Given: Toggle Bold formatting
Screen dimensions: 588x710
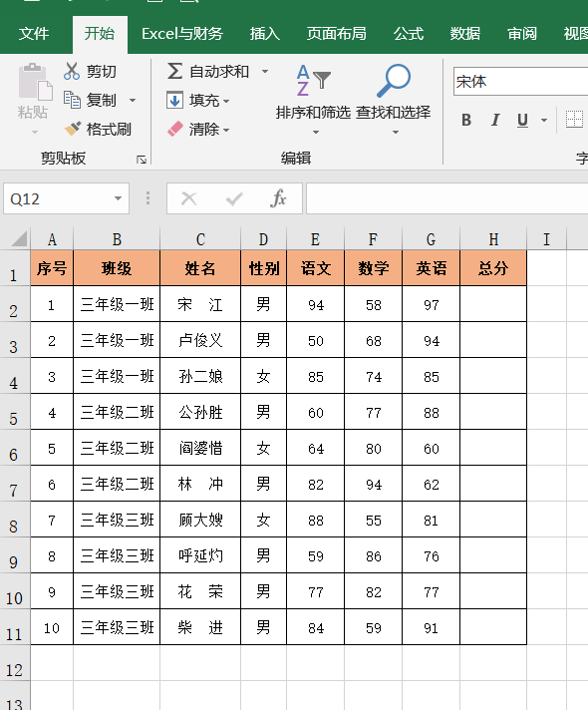Looking at the screenshot, I should (466, 120).
